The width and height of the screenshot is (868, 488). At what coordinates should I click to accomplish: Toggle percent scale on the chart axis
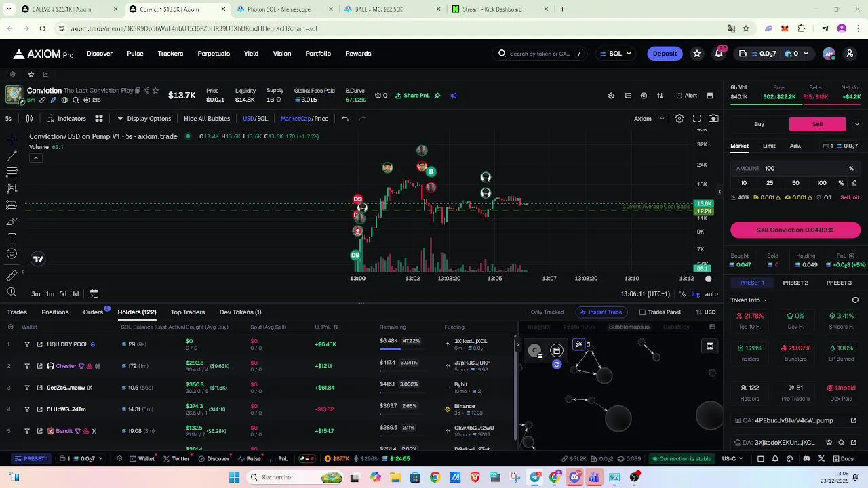(682, 294)
